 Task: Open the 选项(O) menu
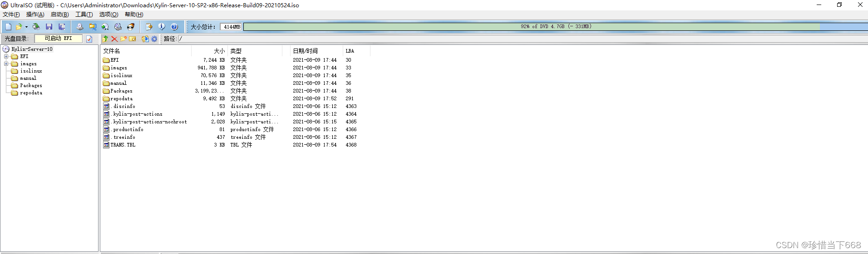click(109, 15)
